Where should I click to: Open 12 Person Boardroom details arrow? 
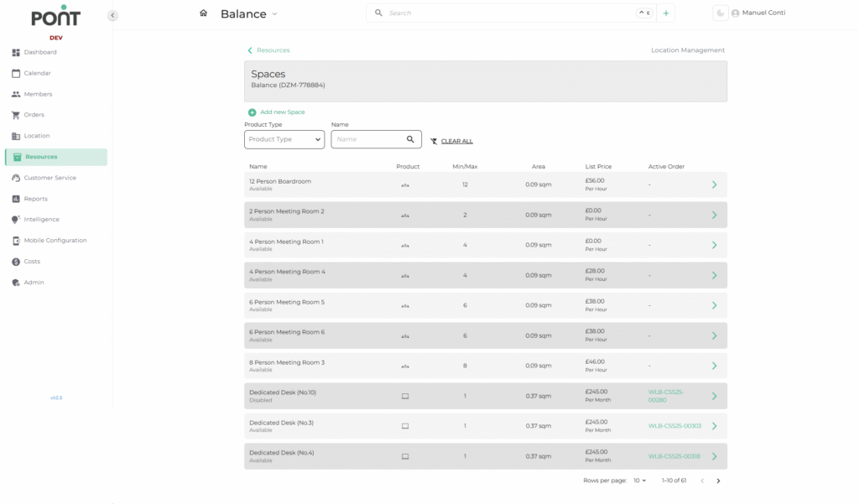(x=714, y=184)
